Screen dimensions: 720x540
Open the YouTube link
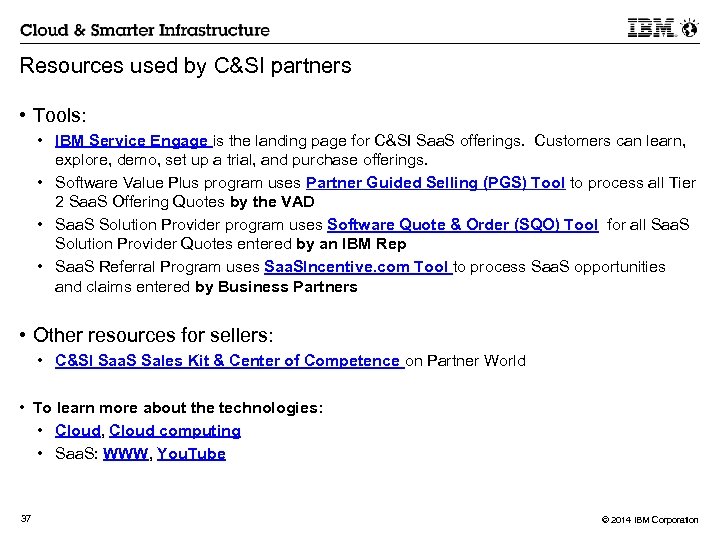click(x=191, y=453)
